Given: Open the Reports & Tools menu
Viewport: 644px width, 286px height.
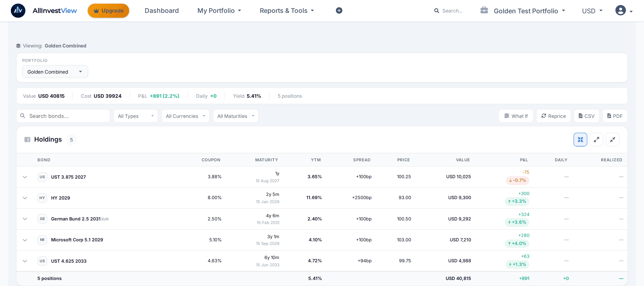Looking at the screenshot, I should click(x=287, y=10).
